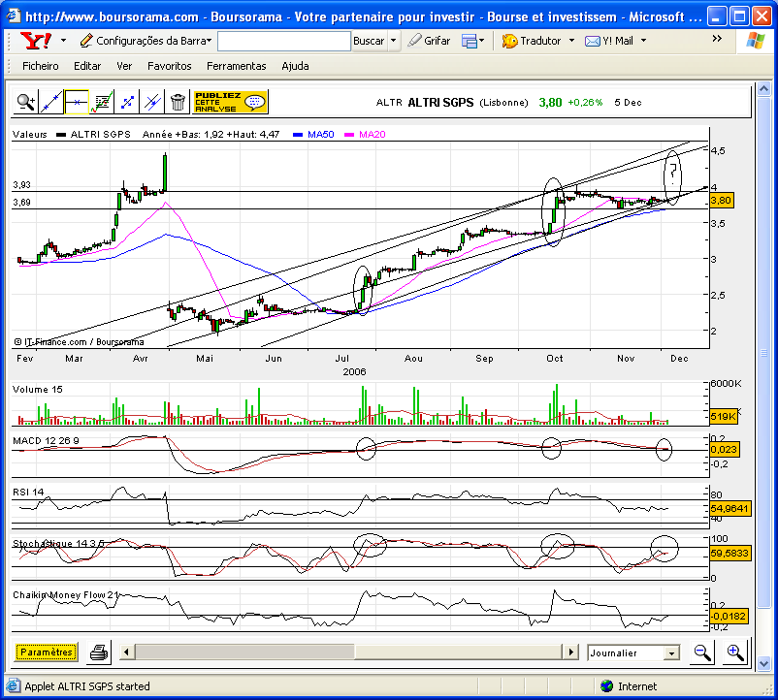Select the move/resize line tool
The height and width of the screenshot is (700, 778).
[127, 102]
